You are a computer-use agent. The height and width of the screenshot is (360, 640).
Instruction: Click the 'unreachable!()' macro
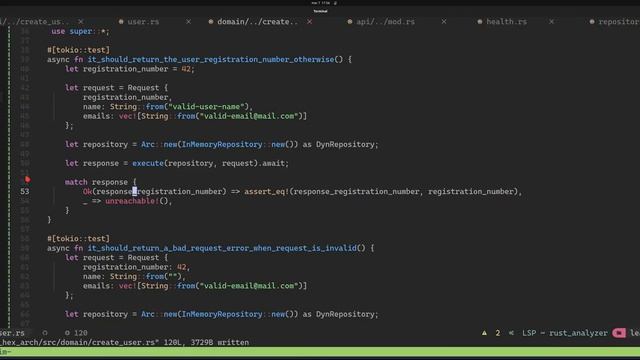click(x=137, y=201)
